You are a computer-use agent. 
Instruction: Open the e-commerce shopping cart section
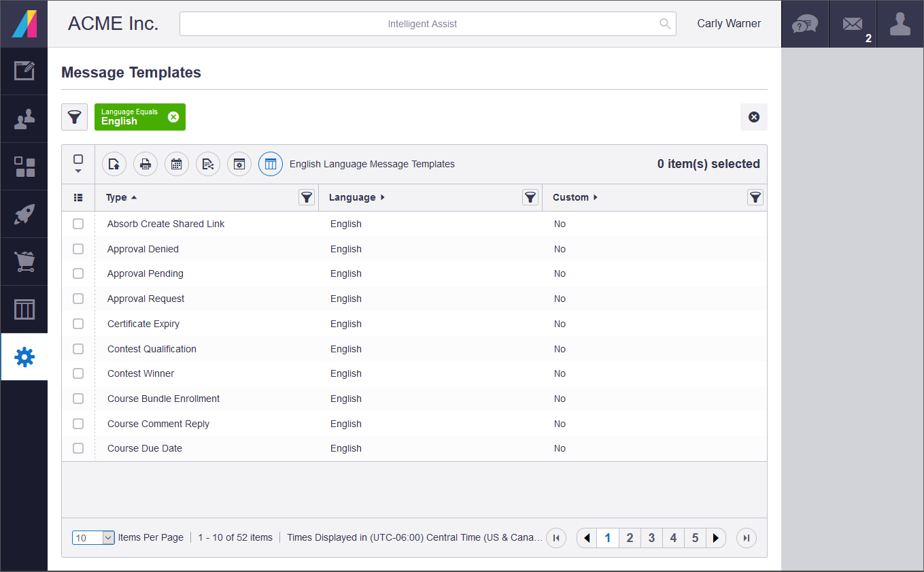pyautogui.click(x=24, y=261)
